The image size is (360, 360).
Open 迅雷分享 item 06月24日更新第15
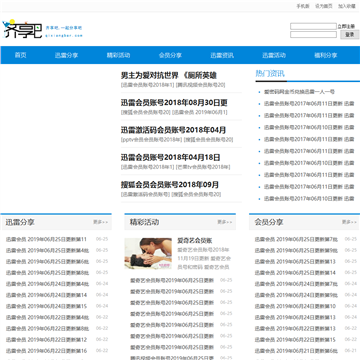coord(46,306)
